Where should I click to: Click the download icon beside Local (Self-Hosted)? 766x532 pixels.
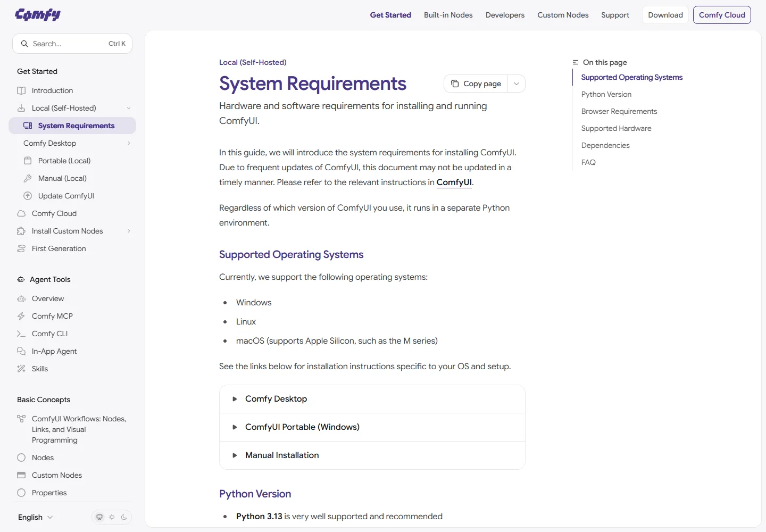click(x=21, y=108)
